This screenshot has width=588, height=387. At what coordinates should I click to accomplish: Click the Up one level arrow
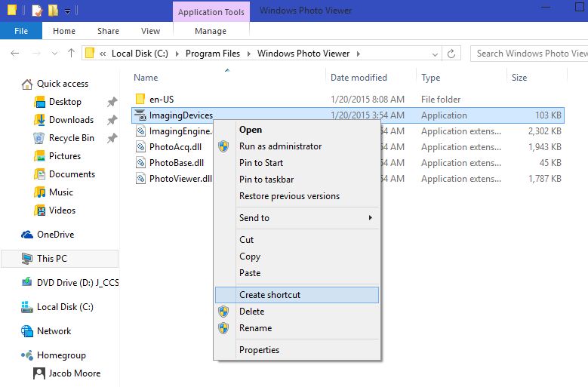(x=71, y=54)
